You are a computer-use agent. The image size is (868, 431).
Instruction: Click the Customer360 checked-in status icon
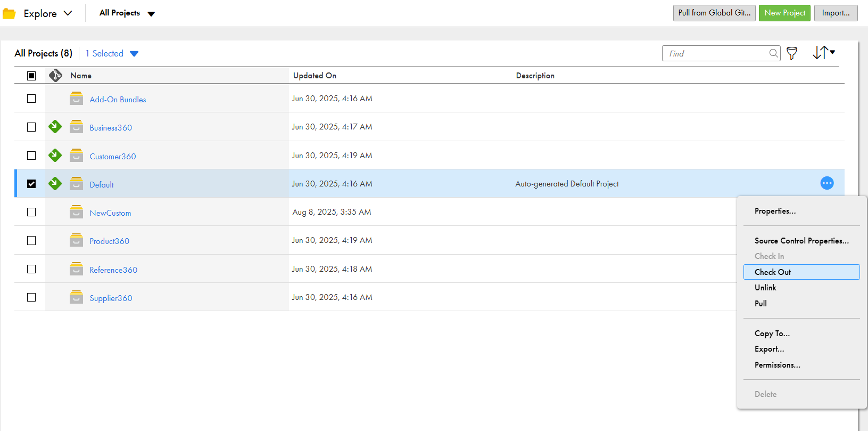click(55, 156)
